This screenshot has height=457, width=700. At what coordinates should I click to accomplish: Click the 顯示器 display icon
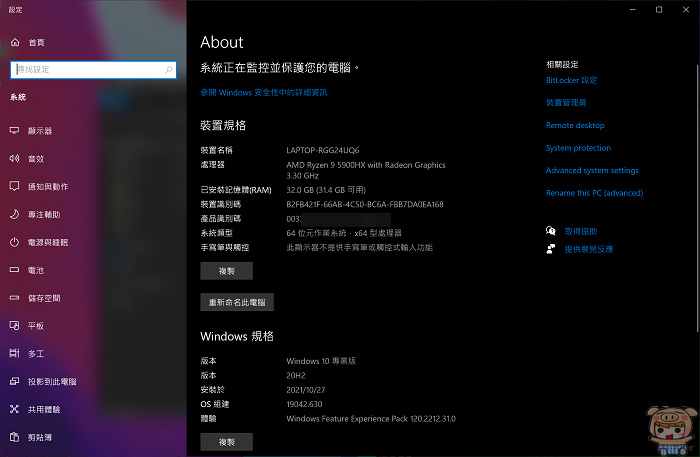click(14, 131)
